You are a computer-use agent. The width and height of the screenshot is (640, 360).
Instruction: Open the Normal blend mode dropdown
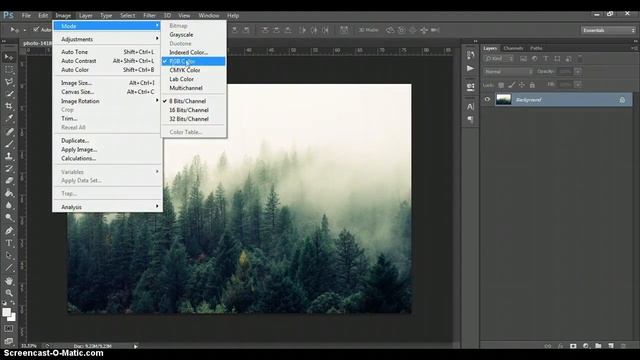pos(508,71)
